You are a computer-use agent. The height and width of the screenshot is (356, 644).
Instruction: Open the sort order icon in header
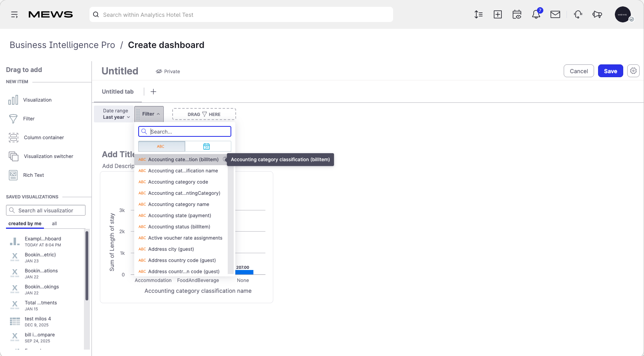click(479, 15)
